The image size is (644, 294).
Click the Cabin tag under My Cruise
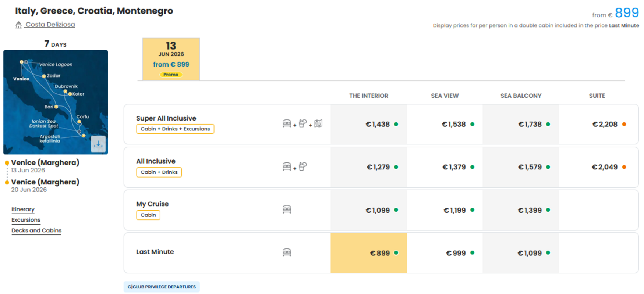pos(148,215)
